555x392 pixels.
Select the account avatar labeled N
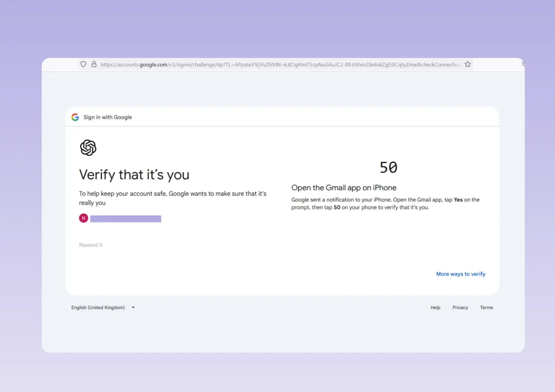(x=83, y=218)
